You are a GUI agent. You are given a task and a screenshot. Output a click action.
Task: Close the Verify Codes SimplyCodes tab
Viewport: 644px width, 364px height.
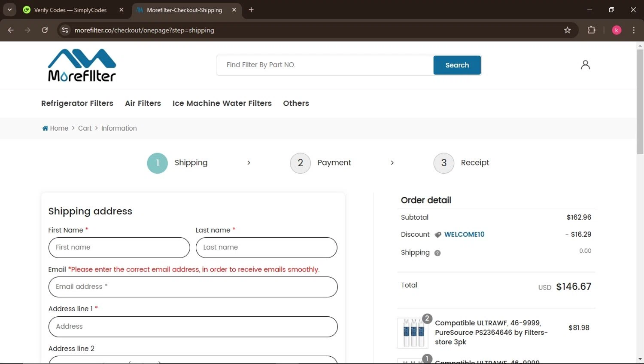122,10
